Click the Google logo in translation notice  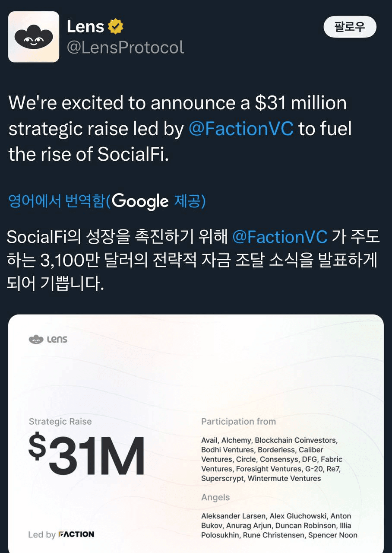point(140,201)
